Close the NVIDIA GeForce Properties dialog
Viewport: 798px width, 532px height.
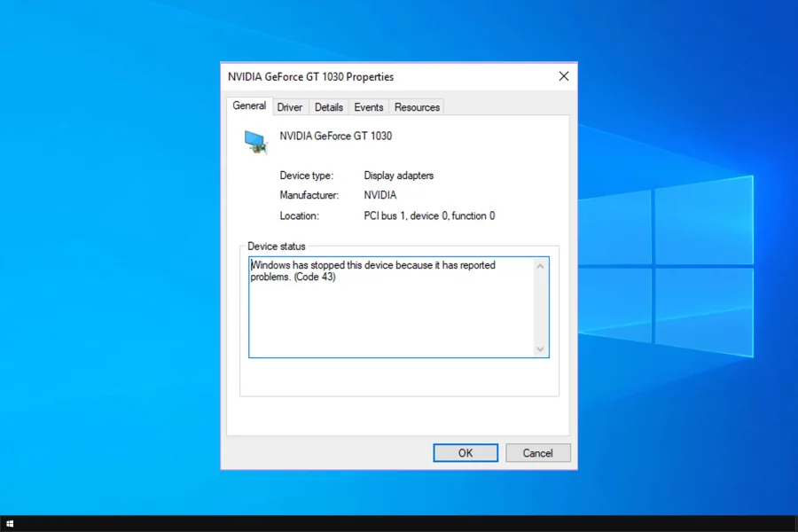click(x=563, y=76)
